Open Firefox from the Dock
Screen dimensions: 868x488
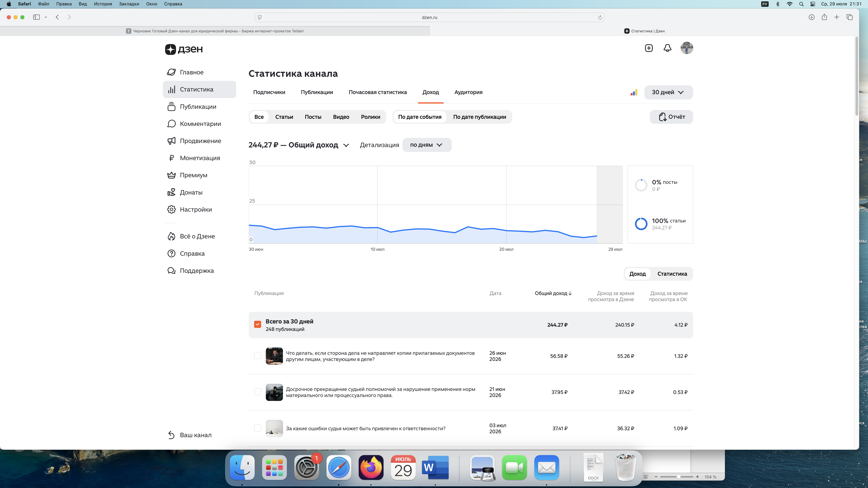click(x=371, y=468)
